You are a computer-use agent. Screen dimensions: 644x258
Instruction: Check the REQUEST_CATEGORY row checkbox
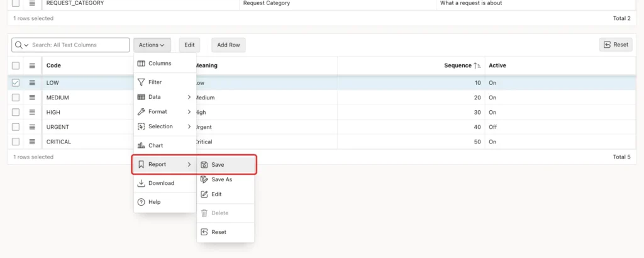pos(16,3)
